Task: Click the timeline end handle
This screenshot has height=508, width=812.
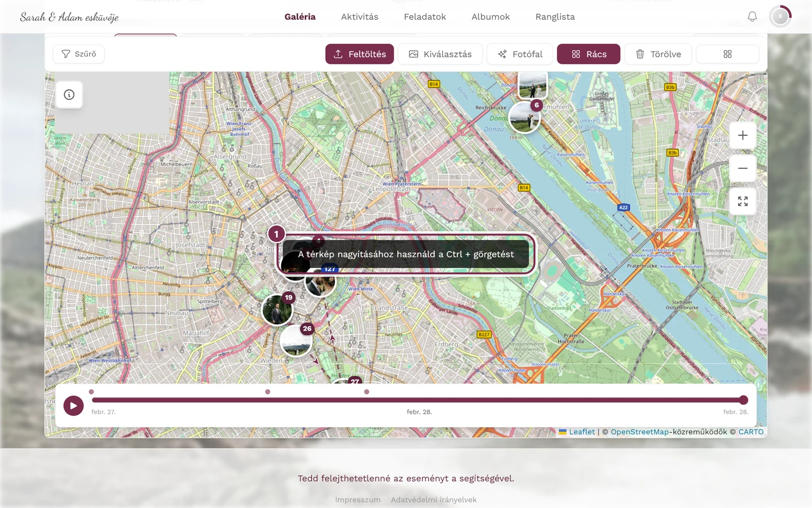Action: tap(744, 400)
